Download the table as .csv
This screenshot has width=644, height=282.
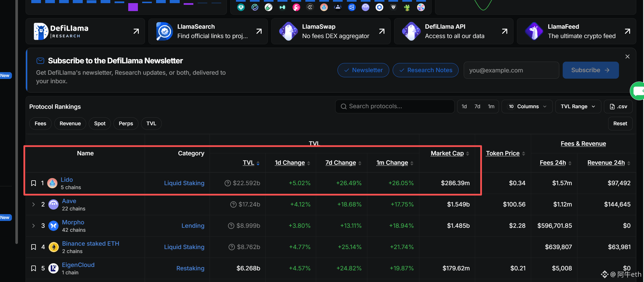click(x=618, y=106)
